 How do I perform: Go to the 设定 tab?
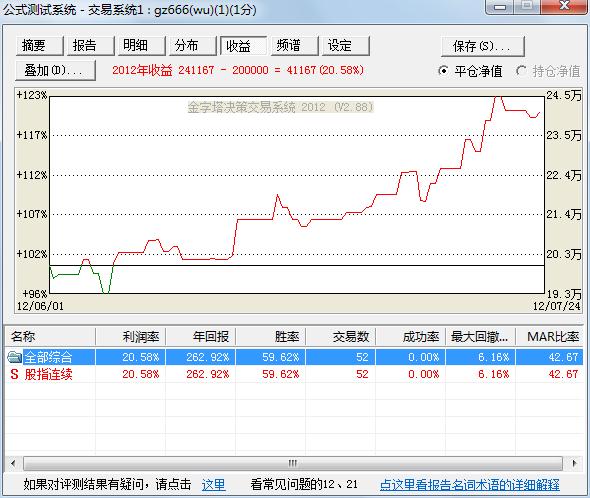pos(346,46)
